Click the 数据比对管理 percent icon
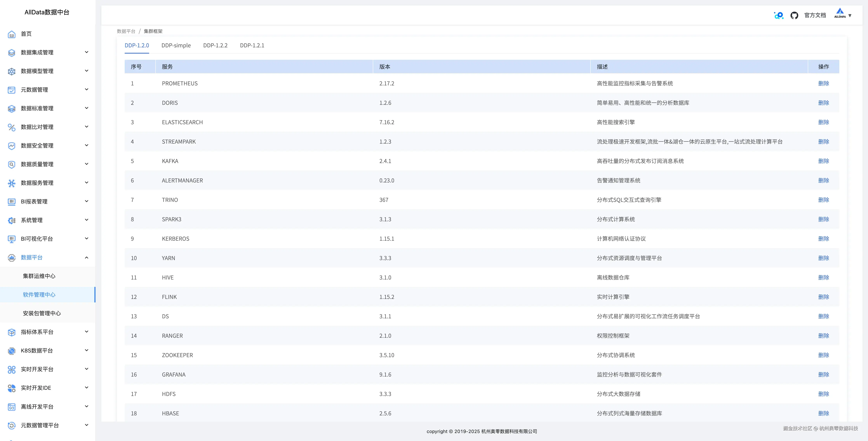This screenshot has width=868, height=441. 11,127
